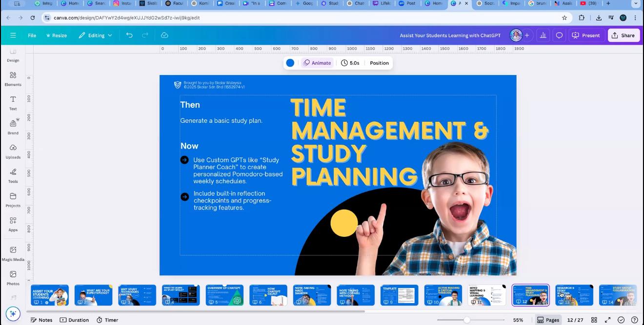Select page 11 thumbnail 'Mind Mapping & Visual Learning'
This screenshot has width=644, height=325.
coord(486,295)
